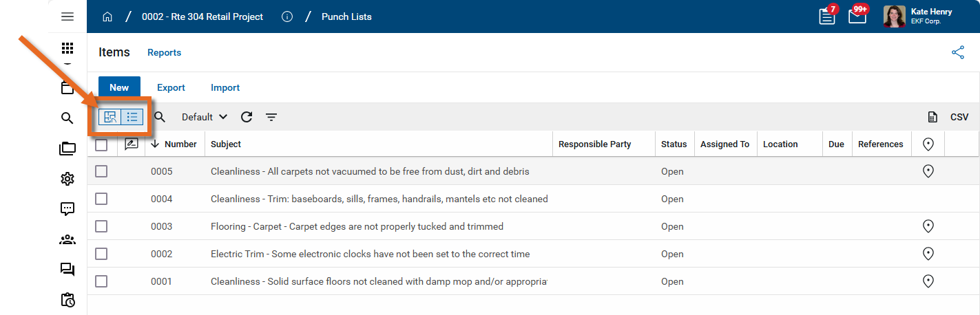Open the filter options icon
The width and height of the screenshot is (980, 315).
tap(271, 117)
